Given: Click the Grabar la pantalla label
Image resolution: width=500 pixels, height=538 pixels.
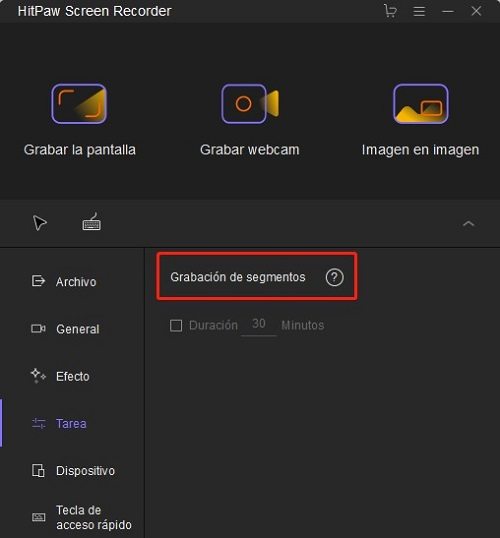Looking at the screenshot, I should [80, 150].
